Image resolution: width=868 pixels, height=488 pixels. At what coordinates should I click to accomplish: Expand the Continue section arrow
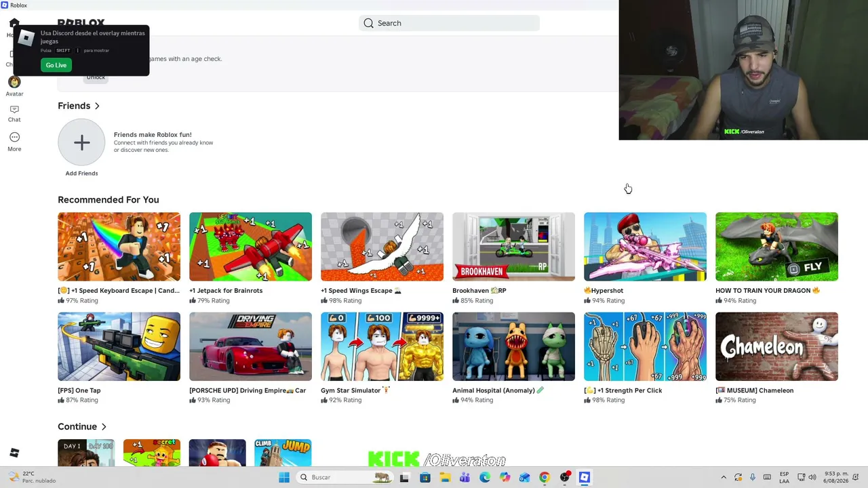104,427
